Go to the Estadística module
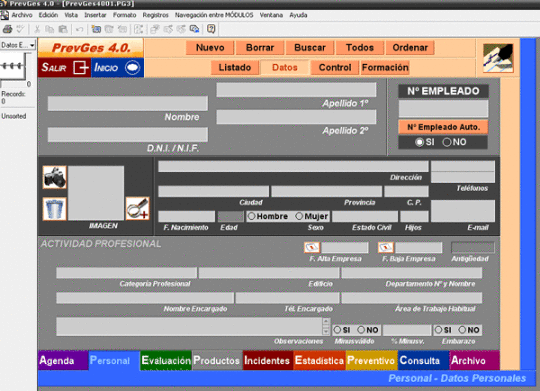Screen dimensions: 540x391 tap(320, 360)
